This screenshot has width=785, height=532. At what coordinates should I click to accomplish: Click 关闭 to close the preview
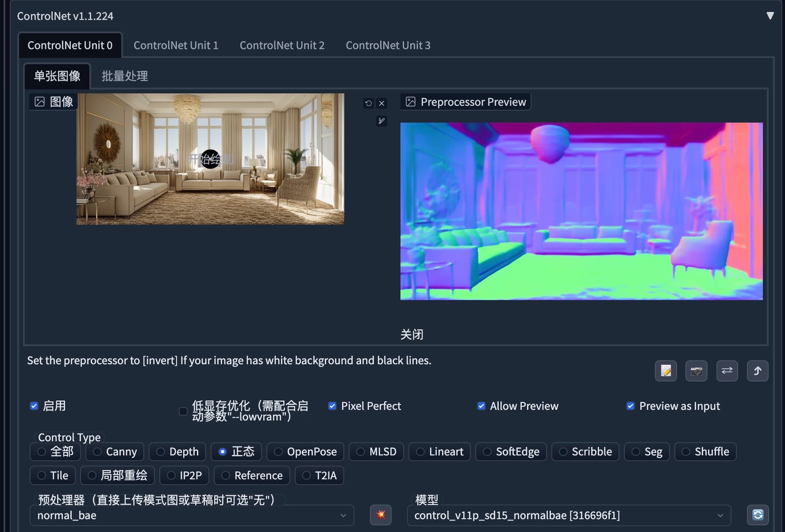tap(411, 334)
